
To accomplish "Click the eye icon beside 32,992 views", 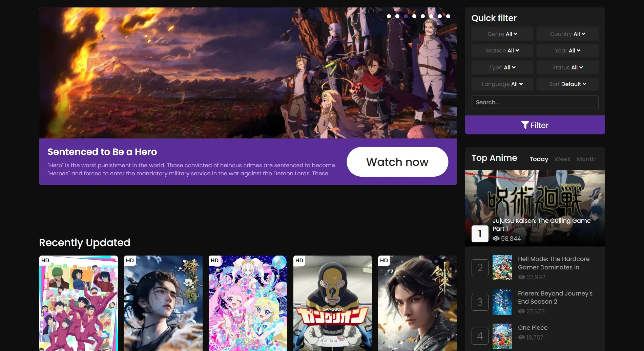I will (521, 277).
